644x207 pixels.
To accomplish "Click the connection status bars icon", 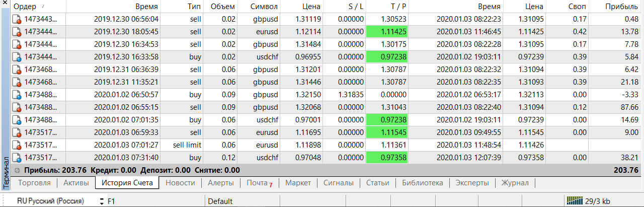I will coord(575,200).
